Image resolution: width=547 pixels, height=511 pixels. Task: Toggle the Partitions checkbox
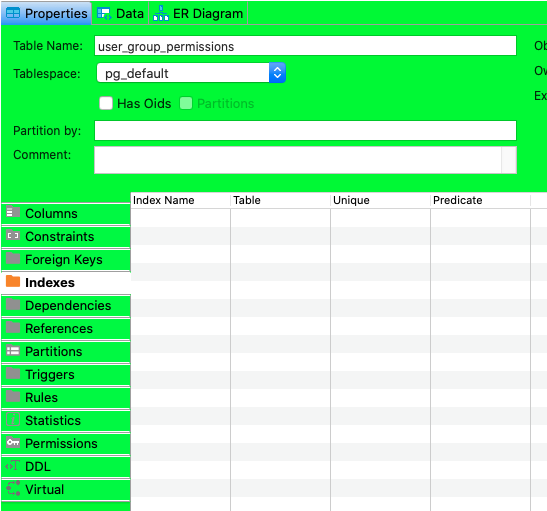pos(186,103)
